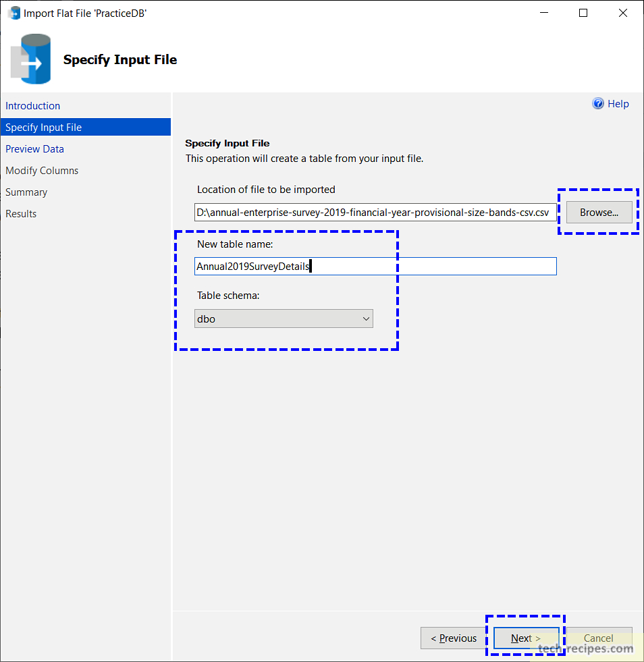Image resolution: width=644 pixels, height=662 pixels.
Task: Cancel the import wizard
Action: [x=598, y=638]
